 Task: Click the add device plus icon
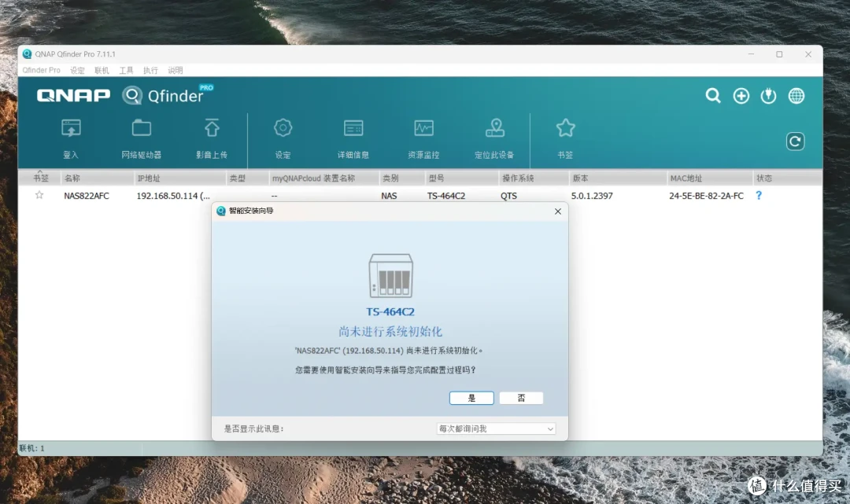coord(741,96)
